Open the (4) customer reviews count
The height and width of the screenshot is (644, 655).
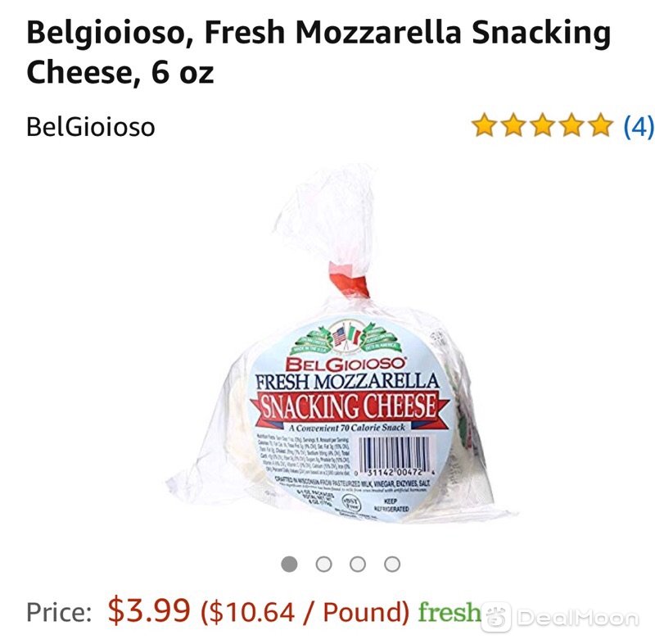(639, 125)
